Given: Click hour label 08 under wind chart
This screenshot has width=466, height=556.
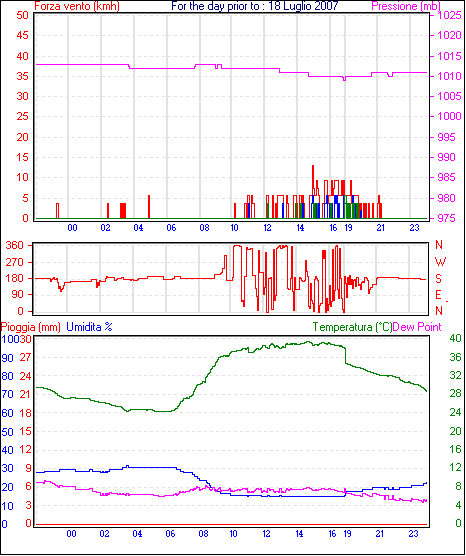Looking at the screenshot, I should (x=204, y=228).
